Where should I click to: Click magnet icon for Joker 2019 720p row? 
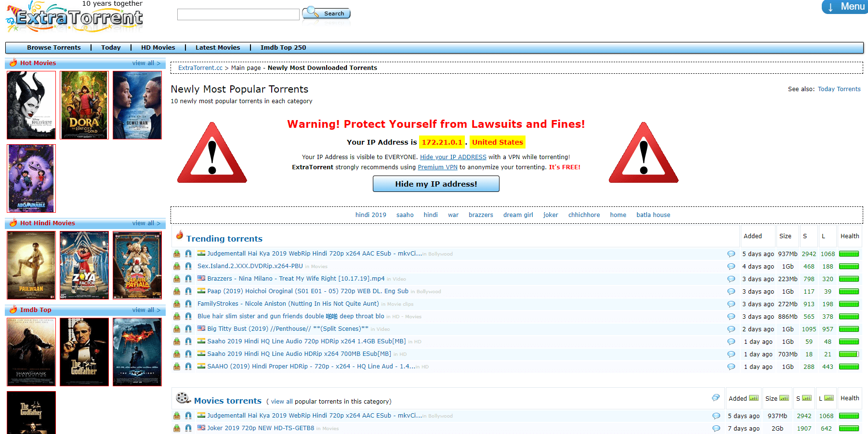pyautogui.click(x=188, y=428)
